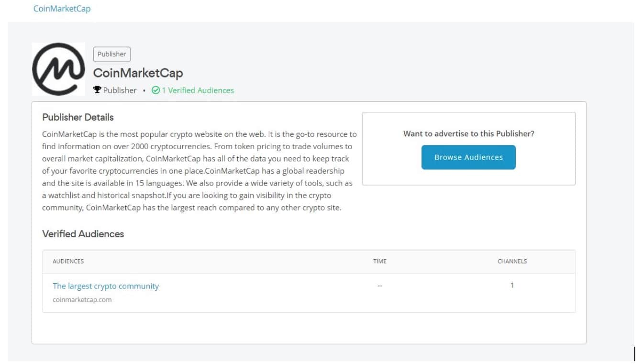Image resolution: width=642 pixels, height=364 pixels.
Task: Click the coinmarketcap.com domain text
Action: coord(82,300)
